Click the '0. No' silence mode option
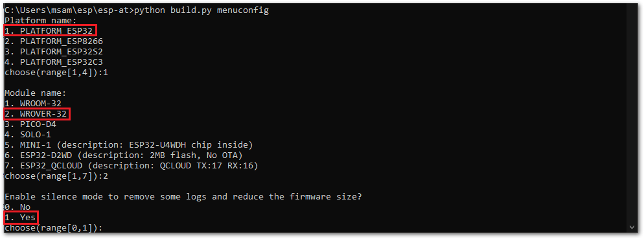The image size is (644, 239). point(17,207)
